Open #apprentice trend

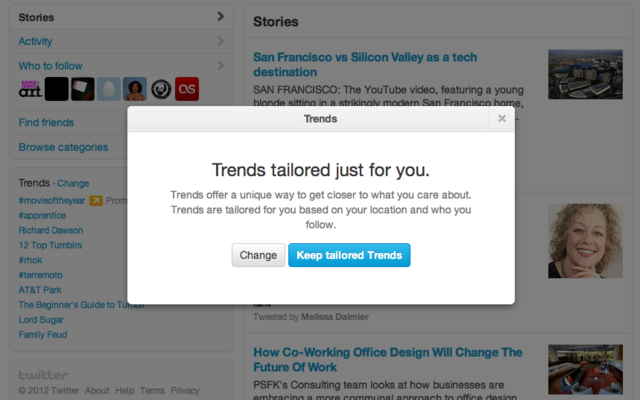(x=42, y=216)
